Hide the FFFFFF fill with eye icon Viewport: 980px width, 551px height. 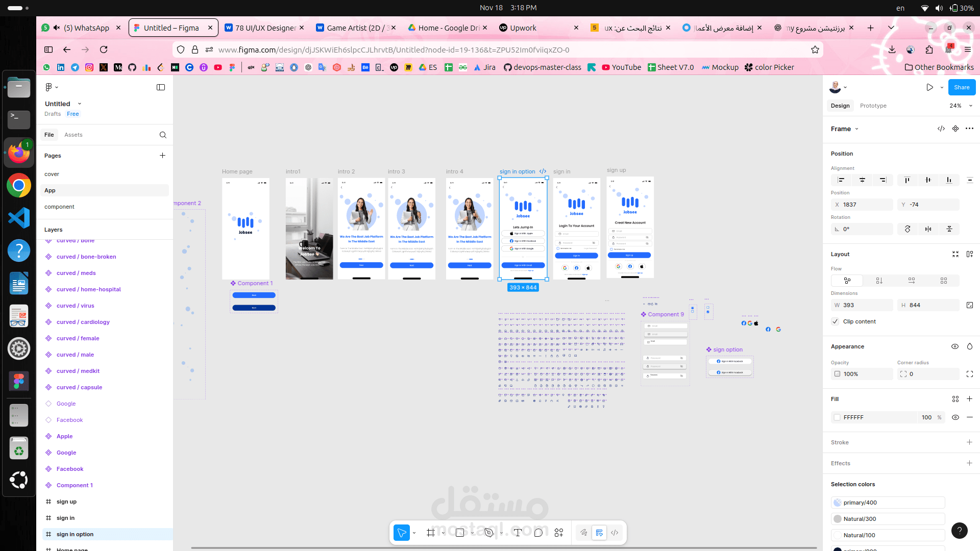click(955, 417)
